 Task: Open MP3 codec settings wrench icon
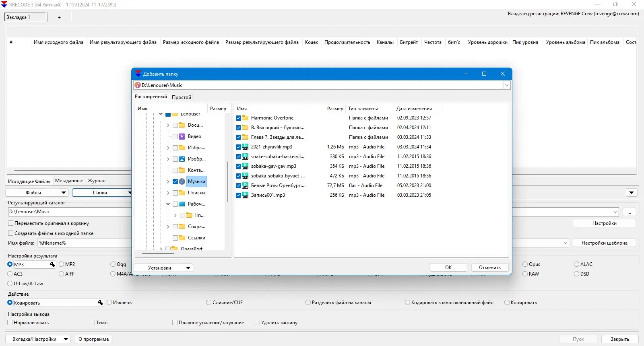pos(52,264)
